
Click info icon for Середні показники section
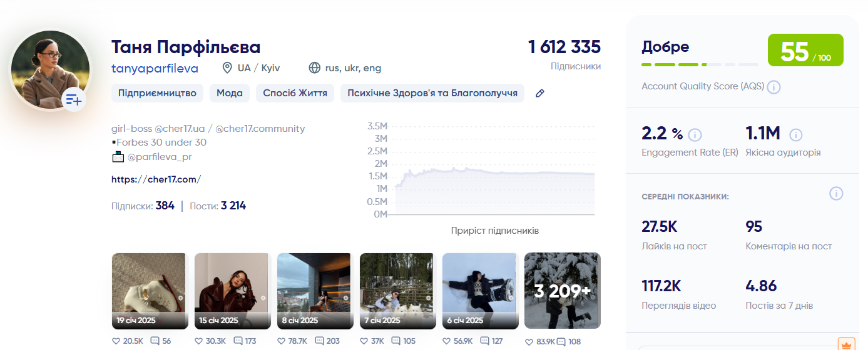pos(836,194)
